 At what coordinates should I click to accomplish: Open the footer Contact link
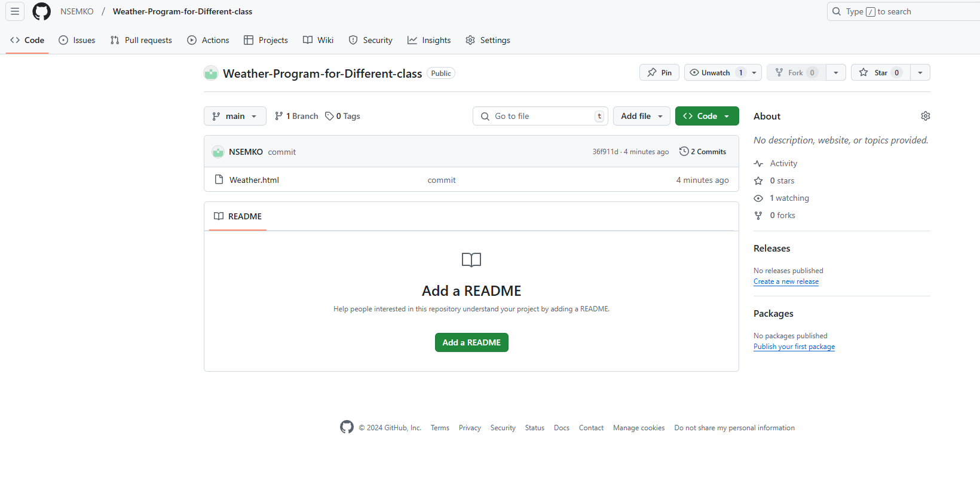point(591,428)
